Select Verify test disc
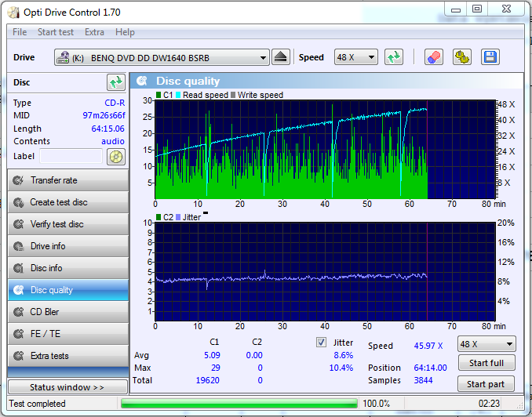This screenshot has height=417, width=532. [x=68, y=224]
